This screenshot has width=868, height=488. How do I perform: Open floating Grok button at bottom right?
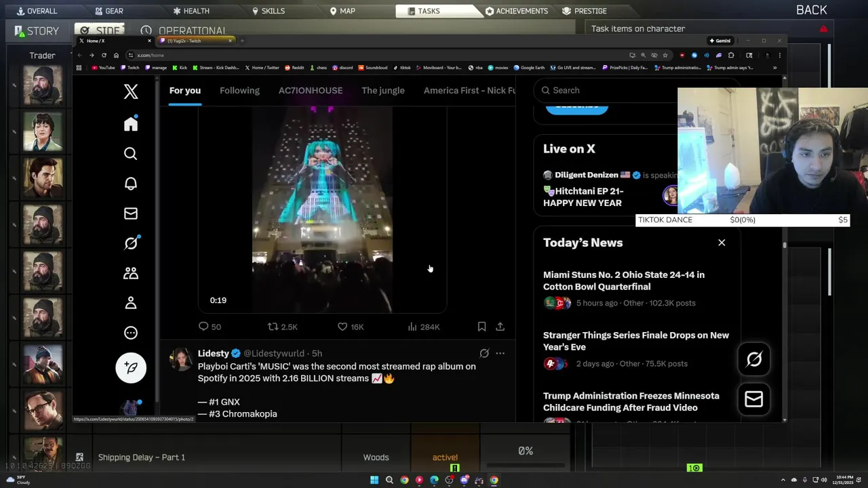pos(754,360)
